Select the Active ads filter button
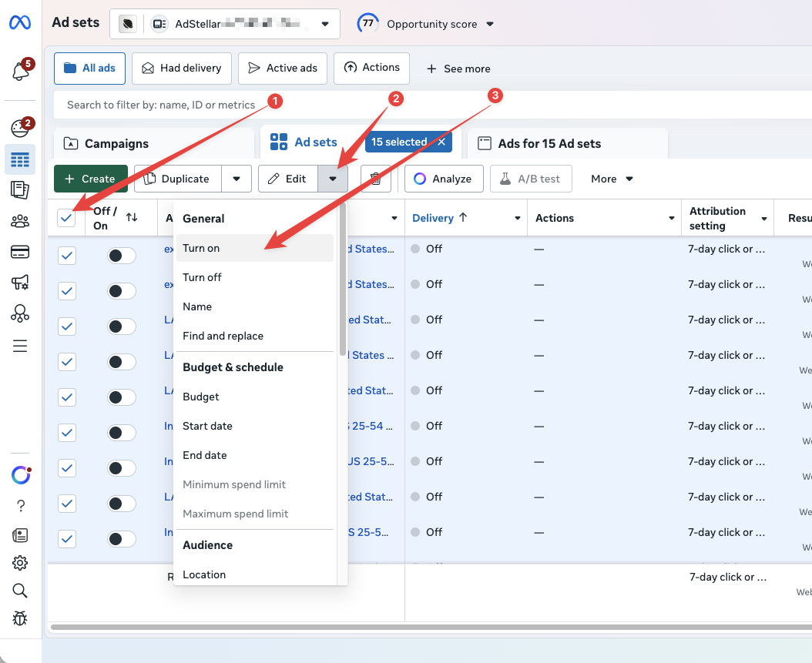This screenshot has height=663, width=812. point(282,69)
